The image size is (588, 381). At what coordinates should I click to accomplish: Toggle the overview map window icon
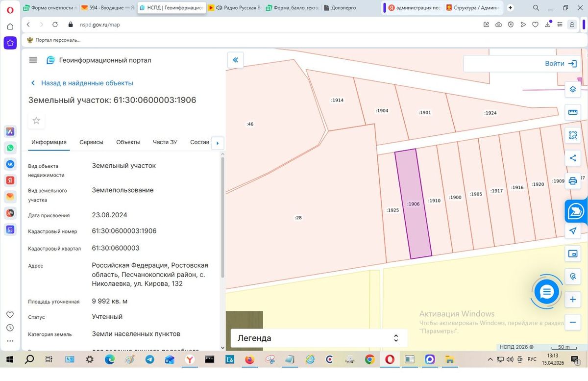[573, 254]
